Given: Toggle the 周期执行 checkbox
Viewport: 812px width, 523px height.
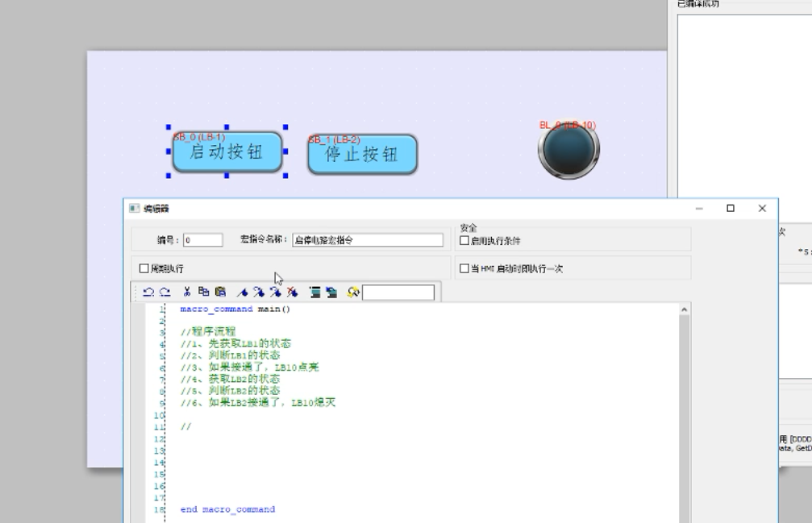Looking at the screenshot, I should pos(144,268).
